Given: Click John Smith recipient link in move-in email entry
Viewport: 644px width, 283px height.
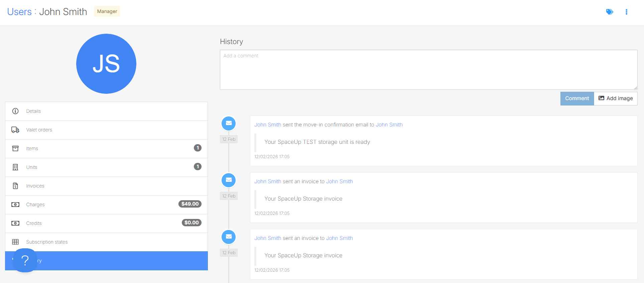Looking at the screenshot, I should pos(389,124).
